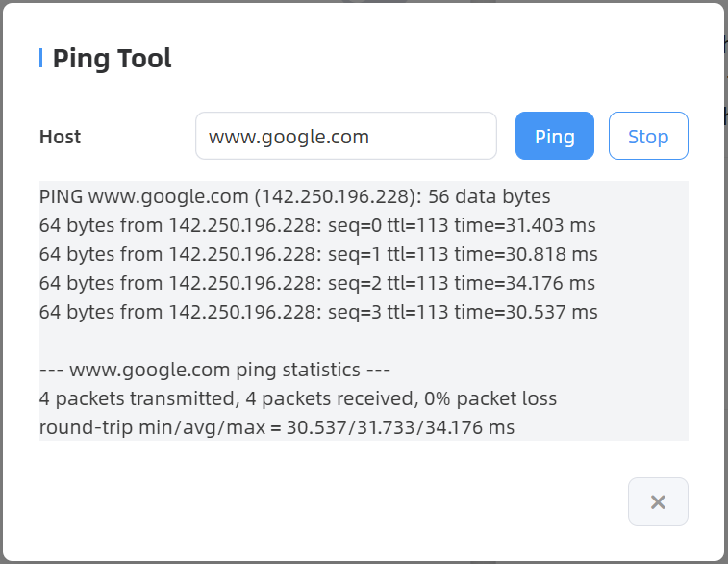728x564 pixels.
Task: Click the Ping Tool title
Action: [x=112, y=58]
